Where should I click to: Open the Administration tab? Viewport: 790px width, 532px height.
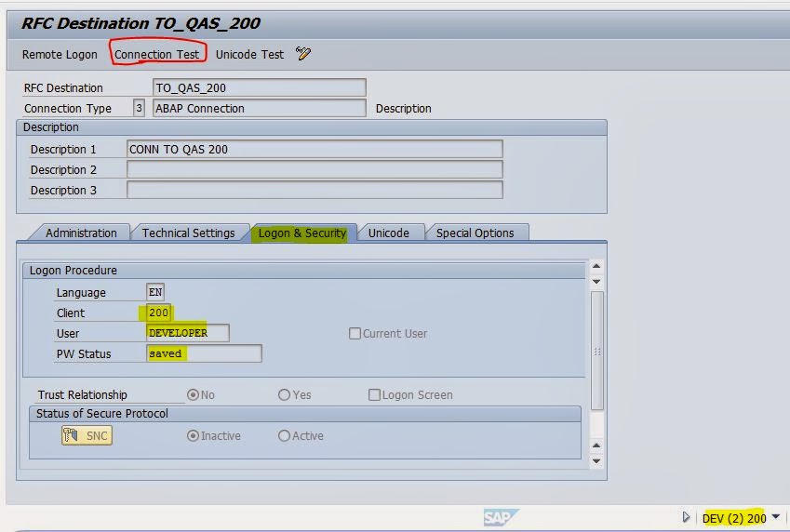click(x=81, y=233)
